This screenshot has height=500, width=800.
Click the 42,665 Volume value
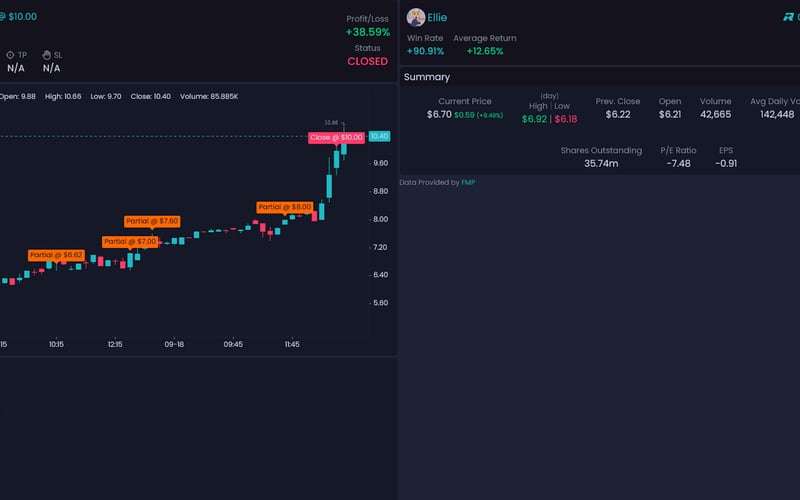tap(715, 114)
